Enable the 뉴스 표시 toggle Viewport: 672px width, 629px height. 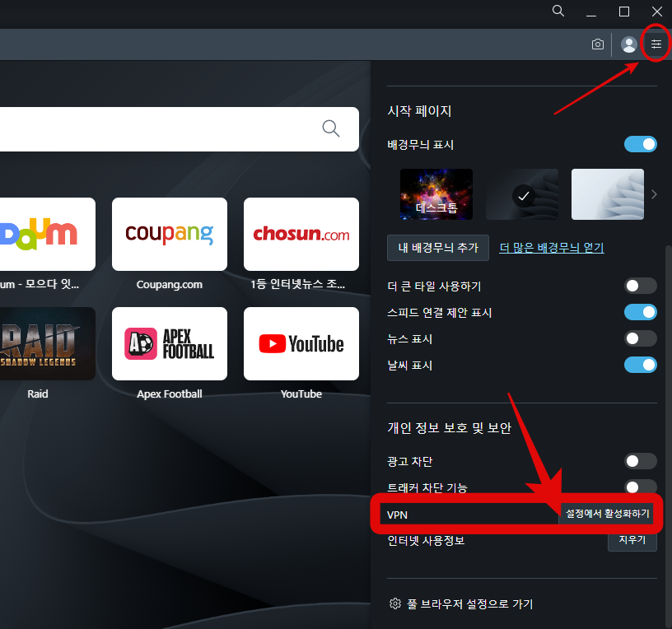pyautogui.click(x=640, y=338)
